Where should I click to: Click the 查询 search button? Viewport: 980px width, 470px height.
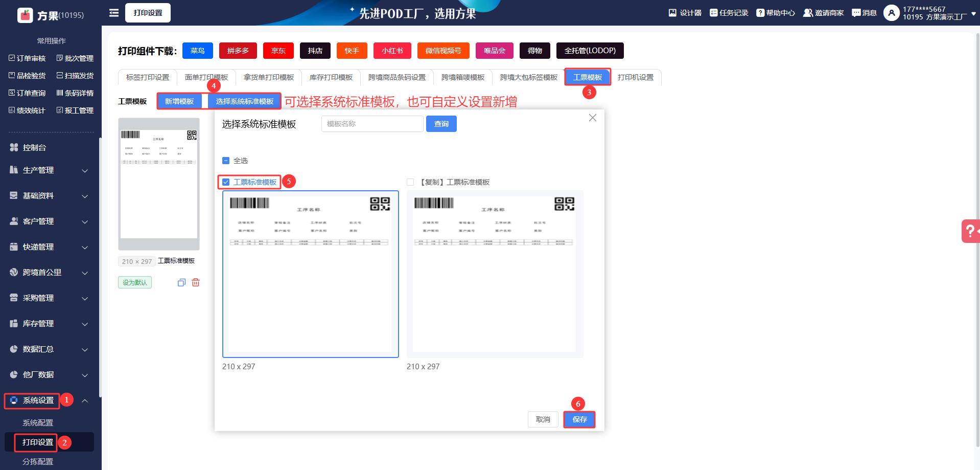point(441,124)
